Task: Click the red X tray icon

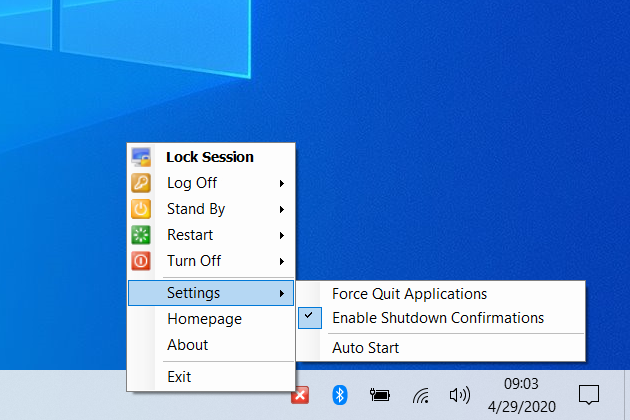Action: pyautogui.click(x=300, y=395)
